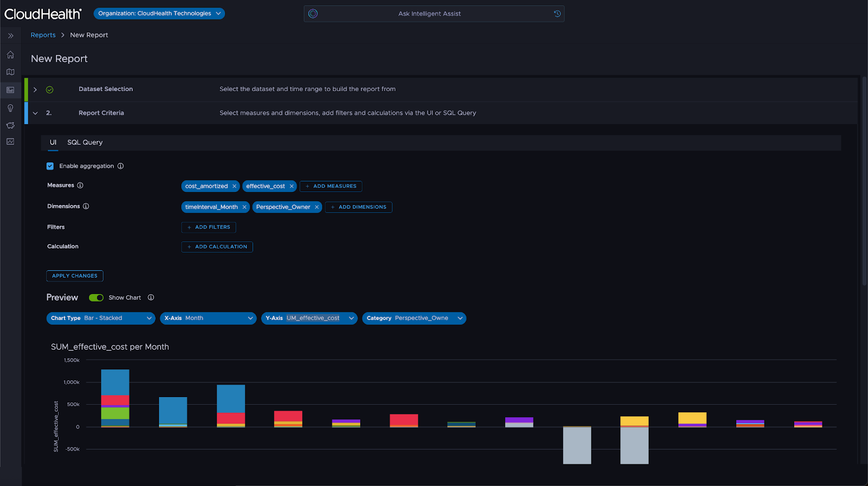
Task: Open the Home icon in sidebar
Action: click(x=10, y=55)
